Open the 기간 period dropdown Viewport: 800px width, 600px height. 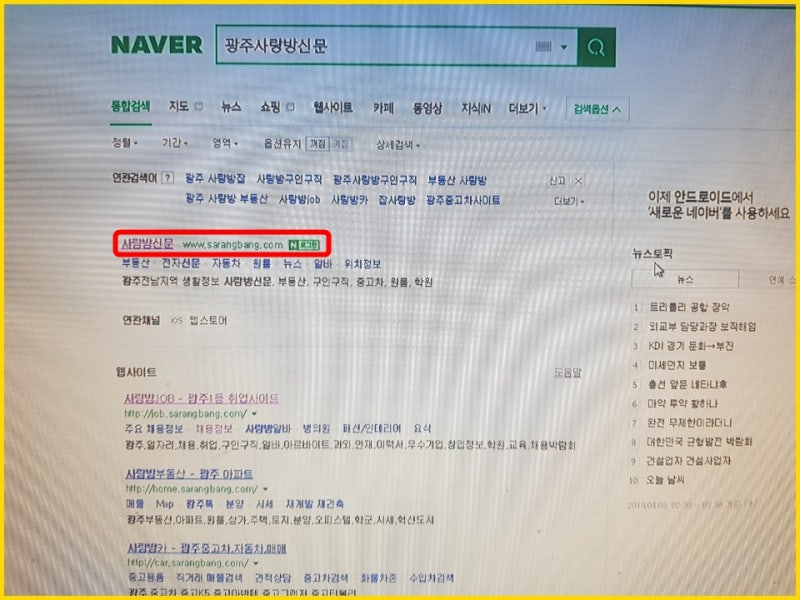[x=174, y=143]
